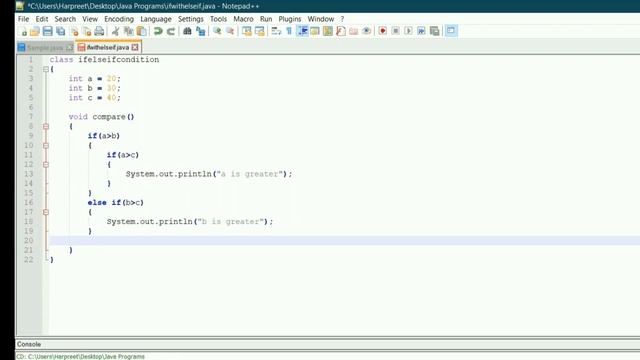This screenshot has width=640, height=360.
Task: Save the current file via toolbar
Action: pos(47,31)
